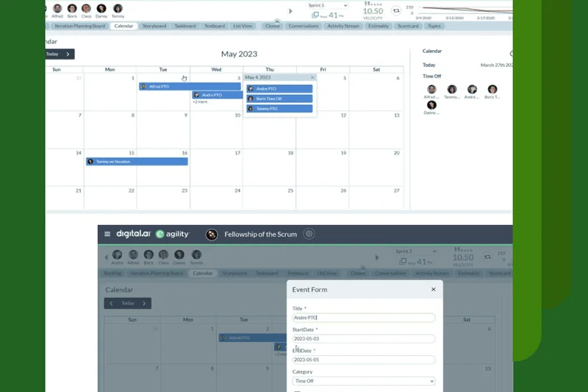Click the member strip right arrow in the Fellowship window
This screenshot has width=588, height=392.
(x=377, y=257)
